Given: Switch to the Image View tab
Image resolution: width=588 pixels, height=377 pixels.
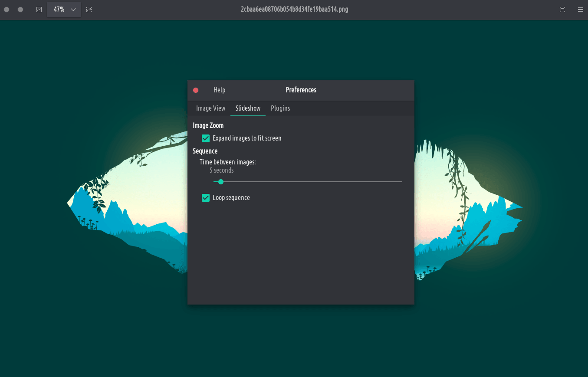Looking at the screenshot, I should (210, 108).
